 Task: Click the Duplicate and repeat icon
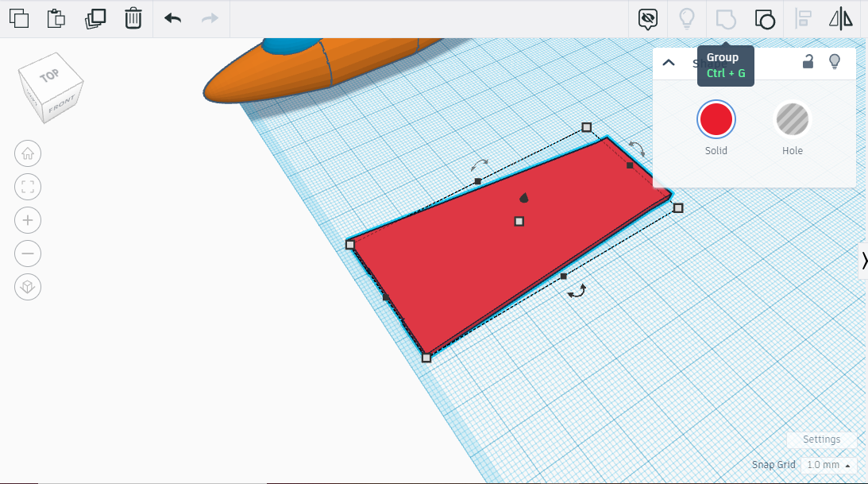(95, 18)
